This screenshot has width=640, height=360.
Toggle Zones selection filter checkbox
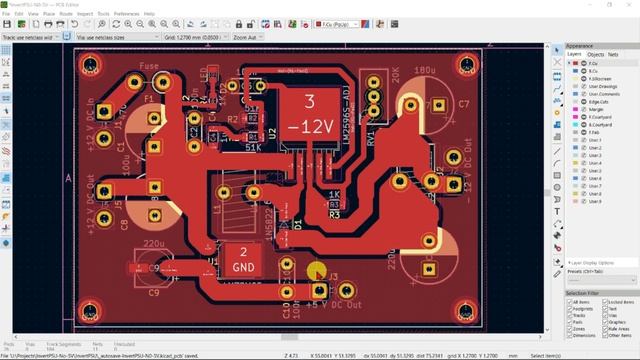click(570, 329)
